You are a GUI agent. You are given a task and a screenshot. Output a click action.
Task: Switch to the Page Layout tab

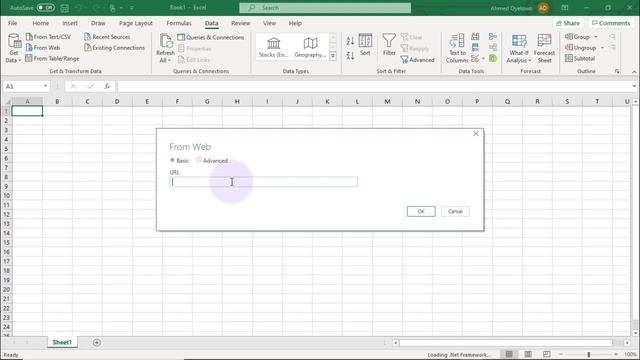pos(136,23)
